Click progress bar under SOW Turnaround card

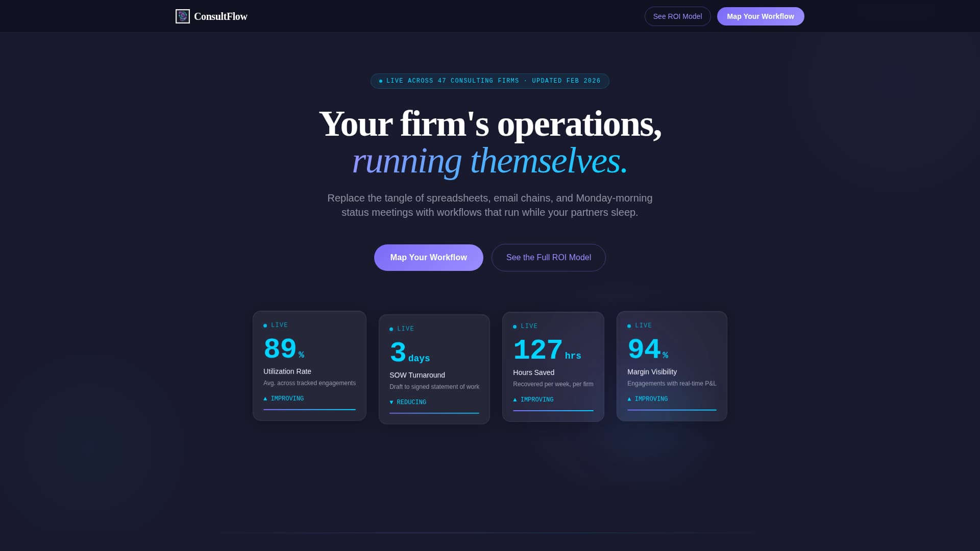[434, 413]
